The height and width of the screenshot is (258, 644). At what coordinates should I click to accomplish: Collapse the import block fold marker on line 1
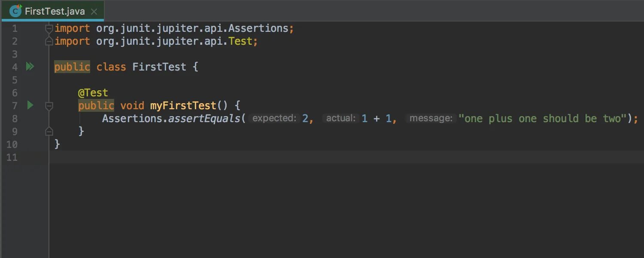[49, 28]
